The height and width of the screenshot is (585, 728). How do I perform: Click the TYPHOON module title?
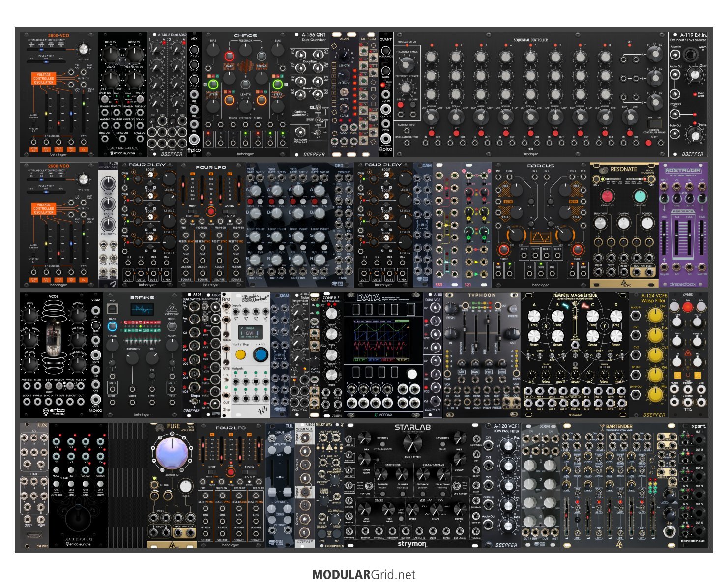(481, 296)
